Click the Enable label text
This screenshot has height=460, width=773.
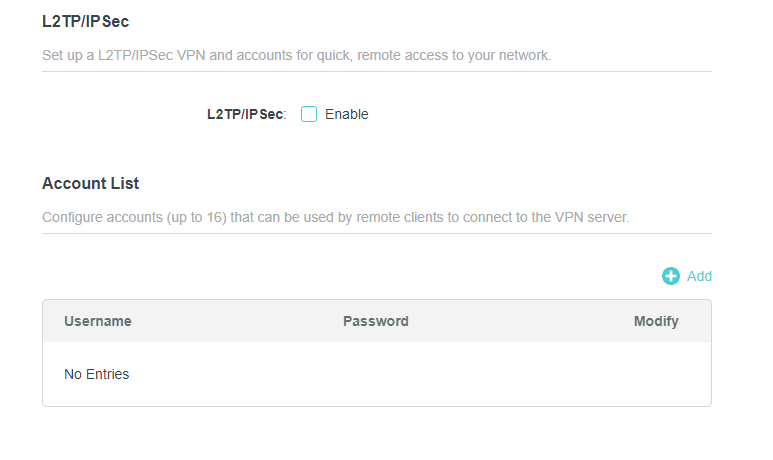click(347, 114)
